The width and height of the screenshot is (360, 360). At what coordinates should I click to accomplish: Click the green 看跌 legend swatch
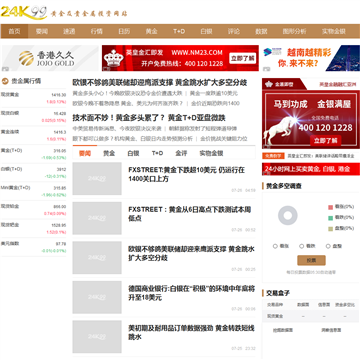click(330, 218)
